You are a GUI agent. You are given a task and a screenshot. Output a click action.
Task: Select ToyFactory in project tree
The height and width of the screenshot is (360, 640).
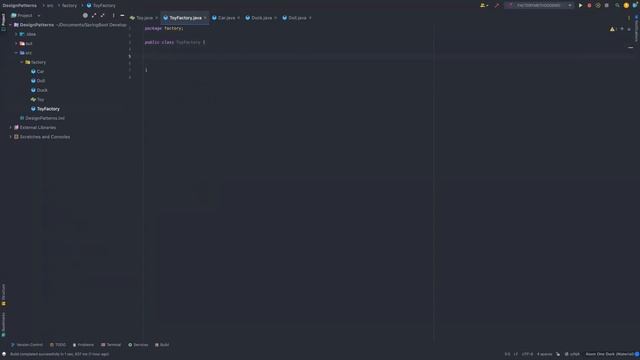48,109
